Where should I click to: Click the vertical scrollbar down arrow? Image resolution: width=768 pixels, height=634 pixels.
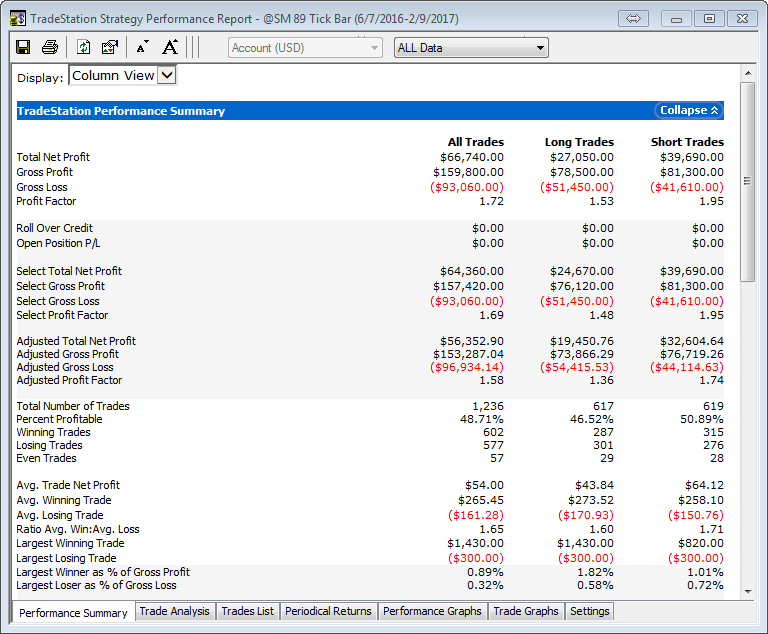click(x=747, y=590)
